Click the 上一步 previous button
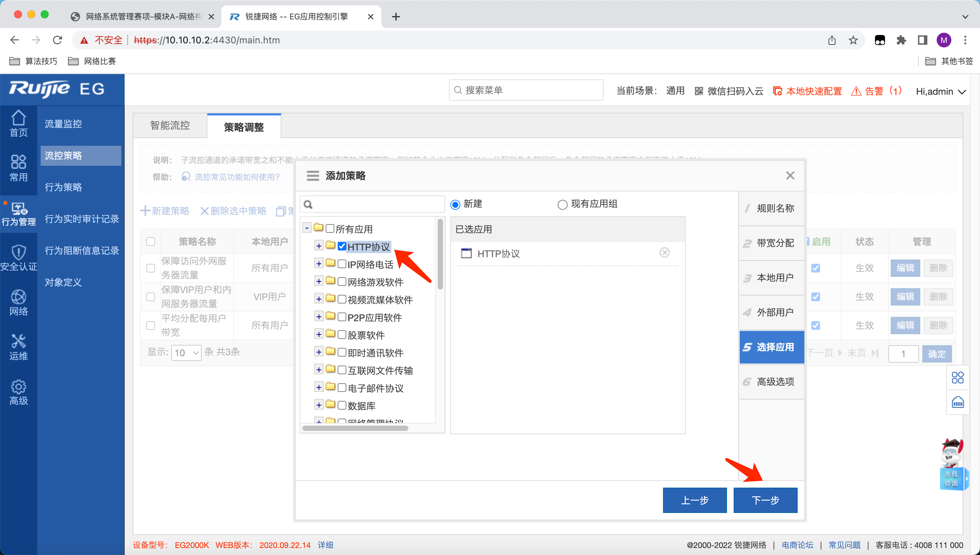The height and width of the screenshot is (555, 980). [x=694, y=500]
